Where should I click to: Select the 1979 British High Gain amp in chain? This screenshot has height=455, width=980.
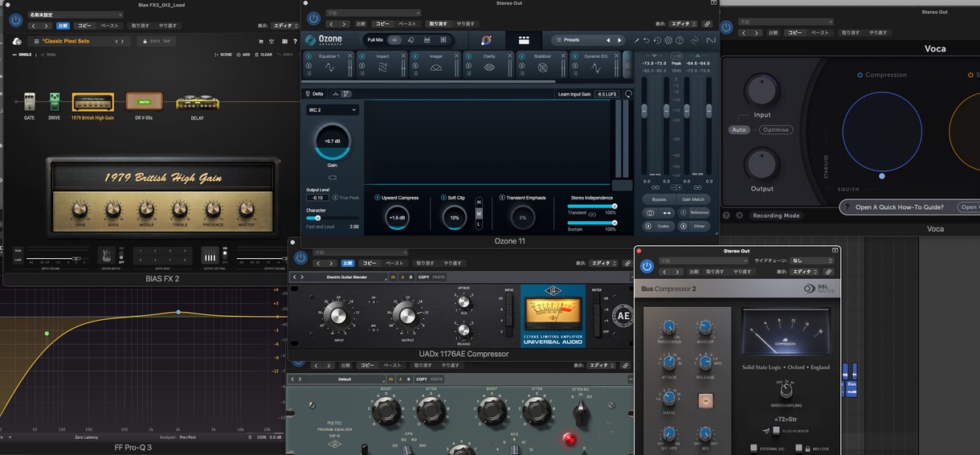tap(92, 102)
